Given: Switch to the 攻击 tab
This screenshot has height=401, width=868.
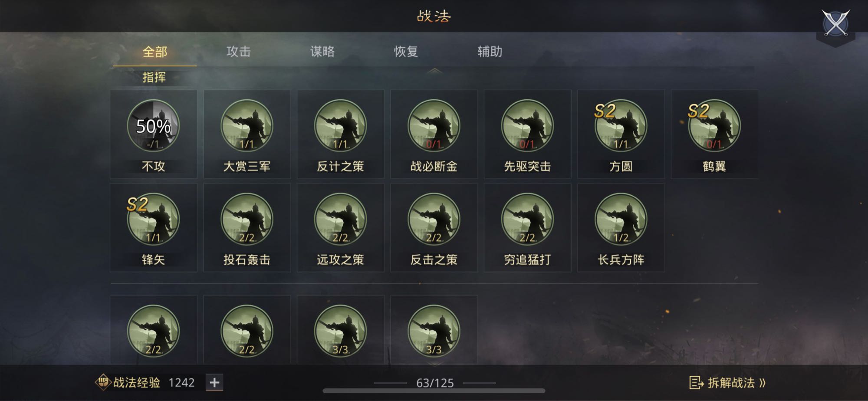Looking at the screenshot, I should pos(238,52).
